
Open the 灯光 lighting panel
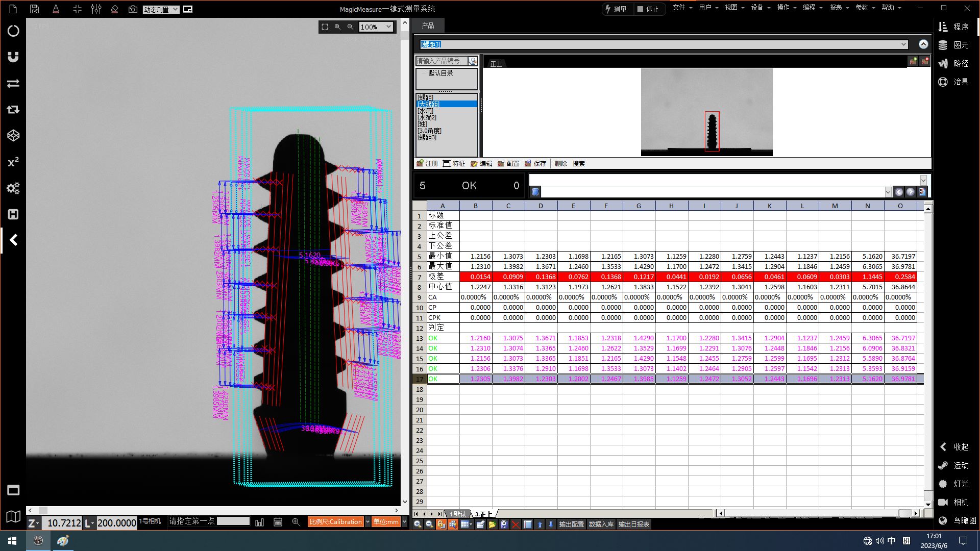click(953, 484)
